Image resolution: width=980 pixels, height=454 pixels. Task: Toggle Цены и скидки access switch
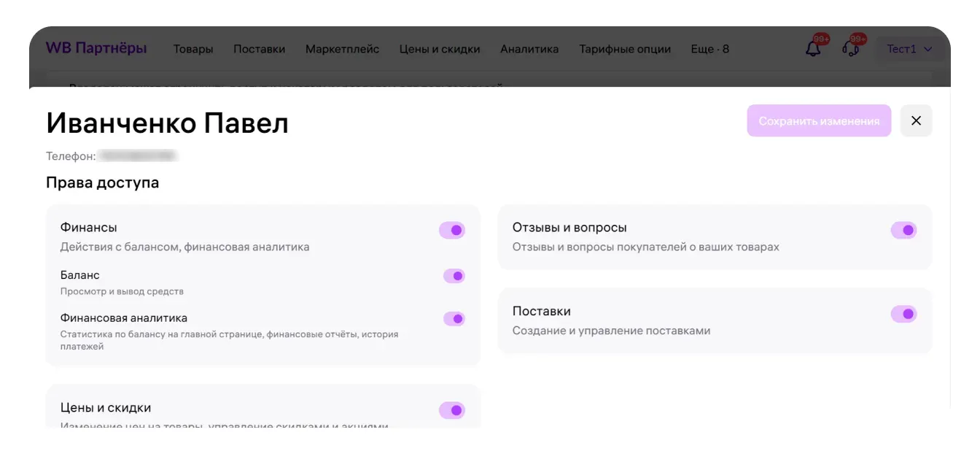451,410
